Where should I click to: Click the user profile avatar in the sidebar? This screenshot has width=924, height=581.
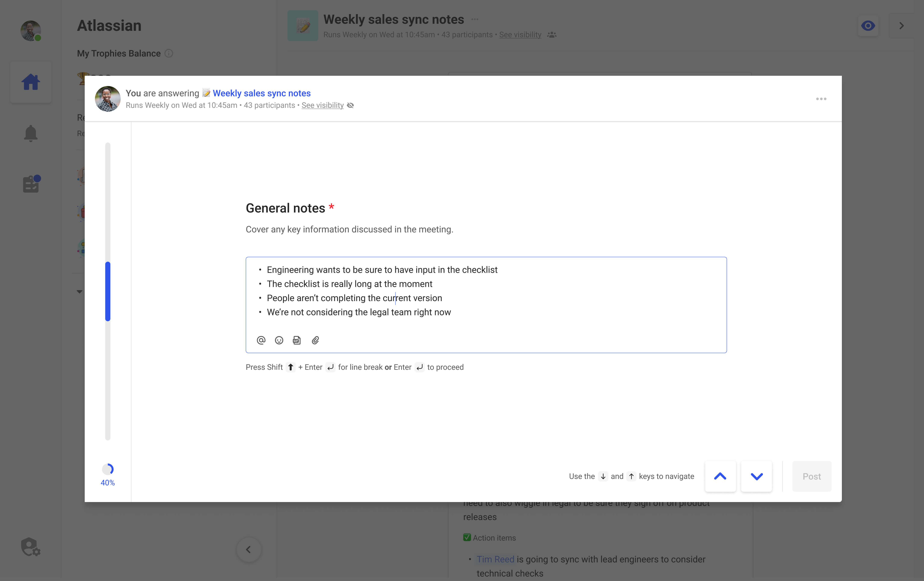click(x=31, y=31)
